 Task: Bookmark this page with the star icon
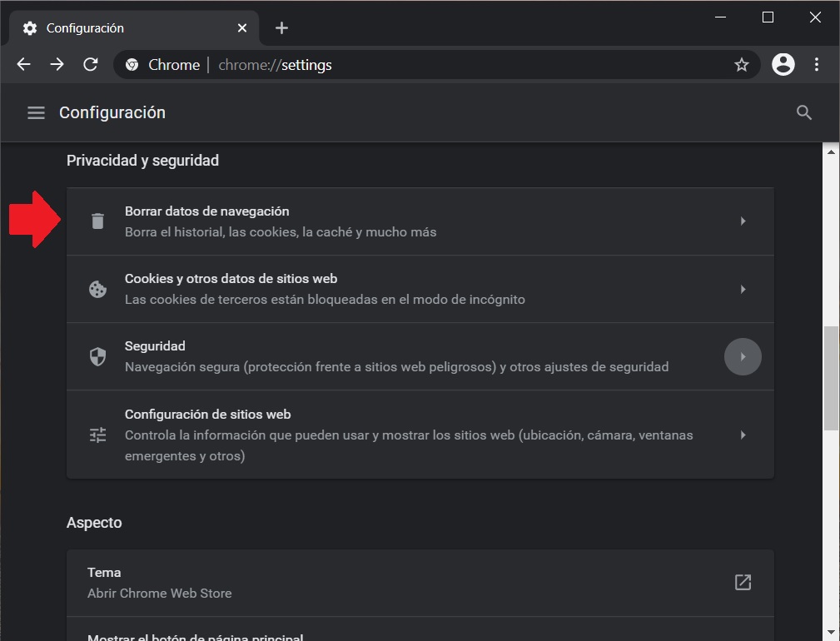click(741, 65)
